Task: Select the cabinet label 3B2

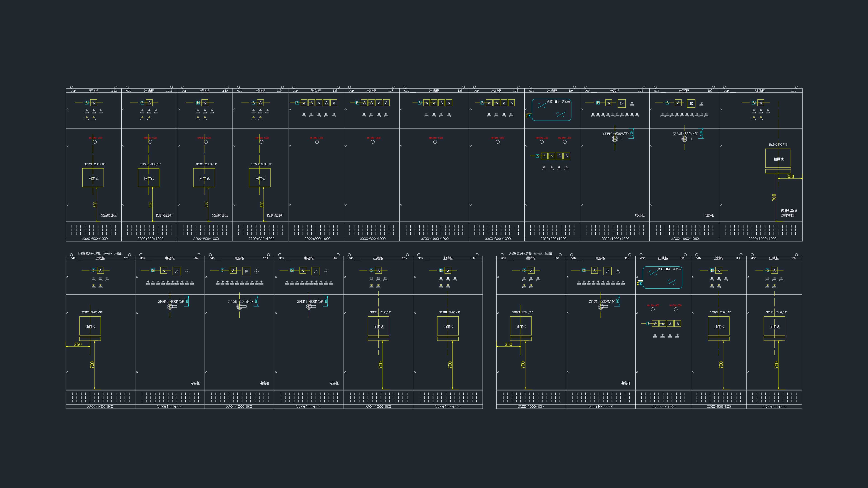Action: [x=626, y=258]
